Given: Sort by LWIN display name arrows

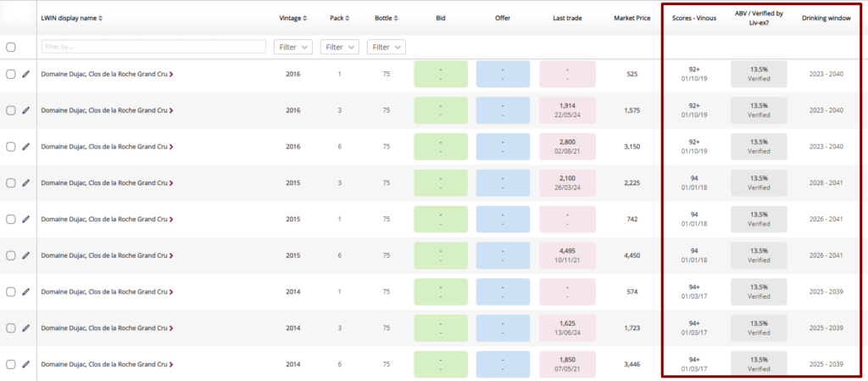Looking at the screenshot, I should coord(100,19).
